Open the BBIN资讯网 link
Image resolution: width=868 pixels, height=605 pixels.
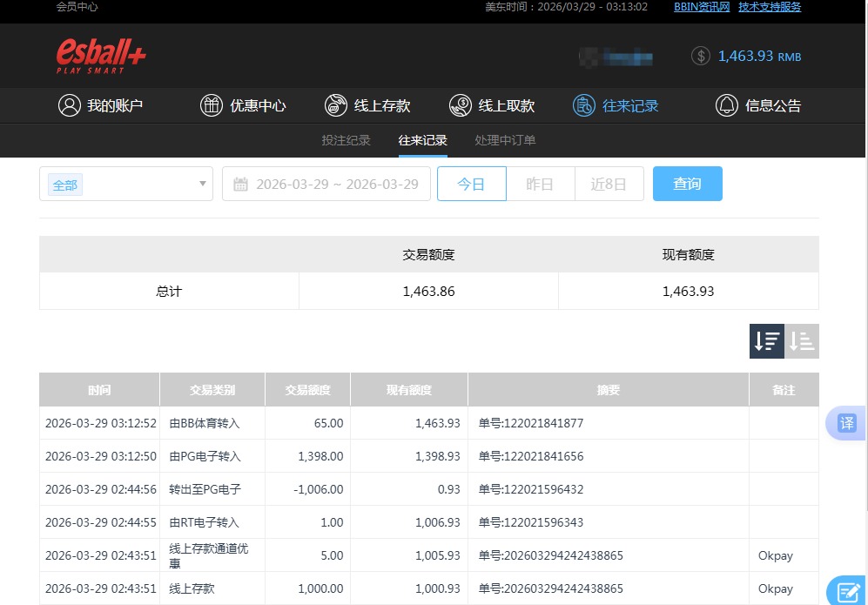click(x=701, y=7)
